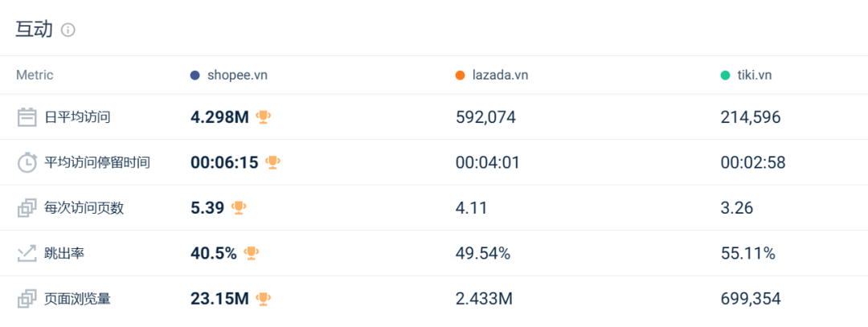Click tiki.vn's 699,354 page views value

point(751,299)
